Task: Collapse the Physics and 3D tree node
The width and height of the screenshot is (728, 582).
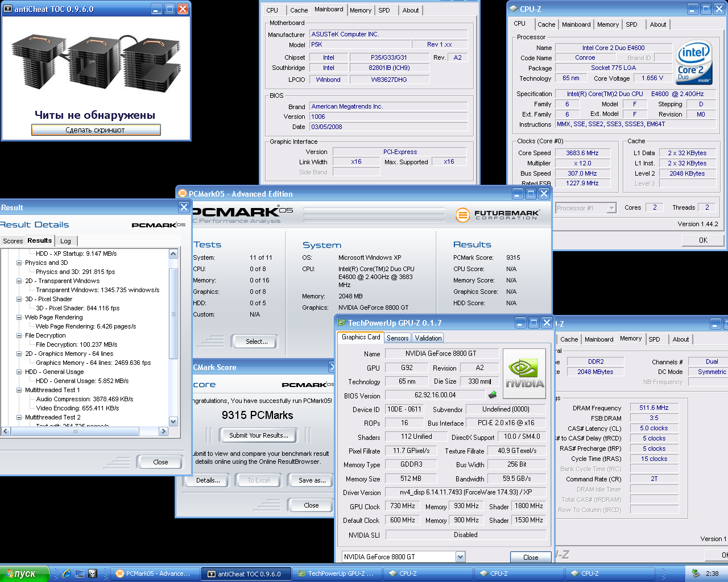Action: 19,263
